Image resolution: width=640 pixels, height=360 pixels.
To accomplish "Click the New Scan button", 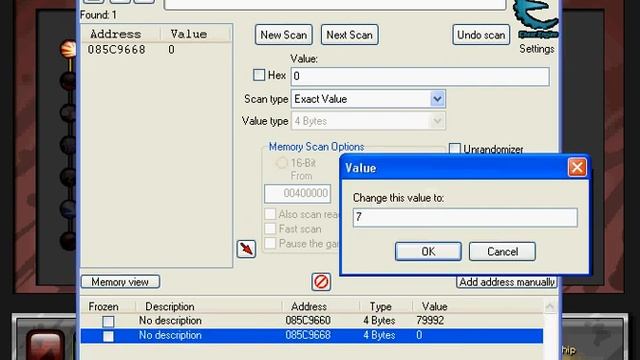I will [284, 35].
